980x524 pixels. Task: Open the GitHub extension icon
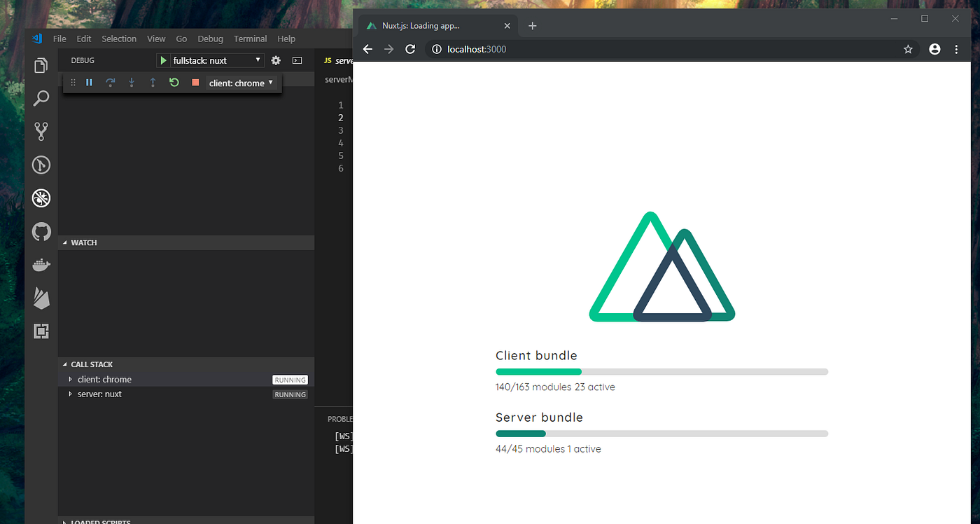click(41, 231)
